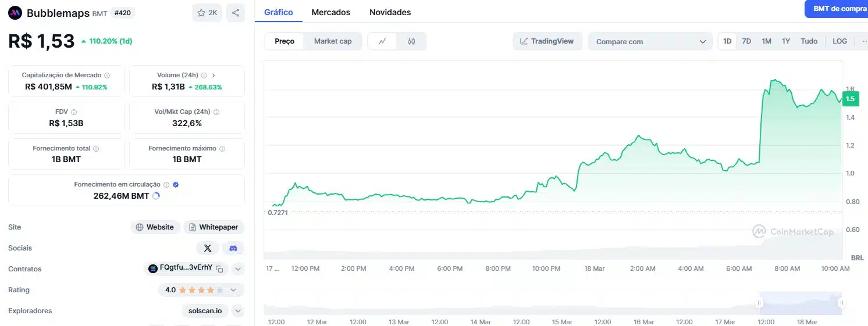Open the Website link
Viewport: 868px width, 326px height.
(x=155, y=227)
